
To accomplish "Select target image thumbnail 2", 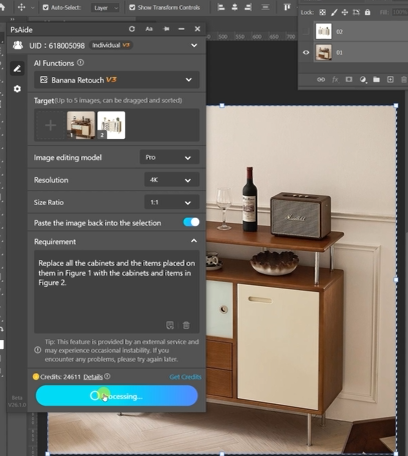I will click(111, 125).
